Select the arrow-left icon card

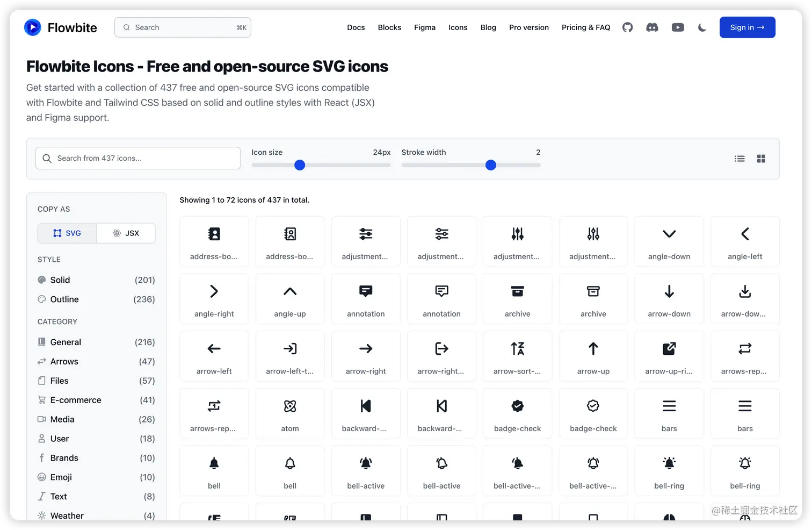(214, 356)
